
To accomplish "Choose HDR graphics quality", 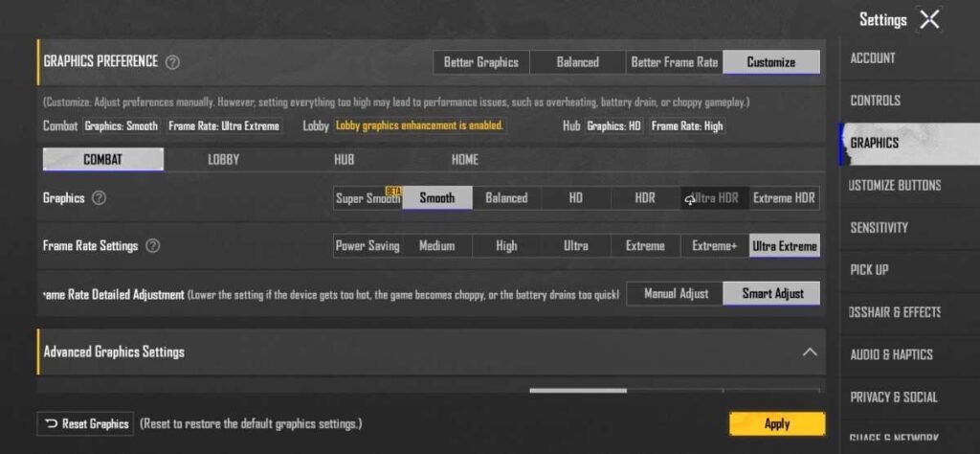I will (x=645, y=197).
